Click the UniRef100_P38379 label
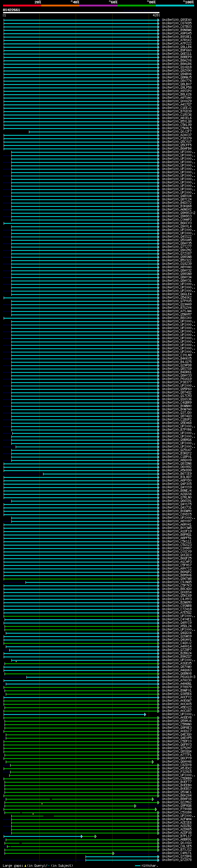This screenshot has height=868, width=197. [x=177, y=139]
